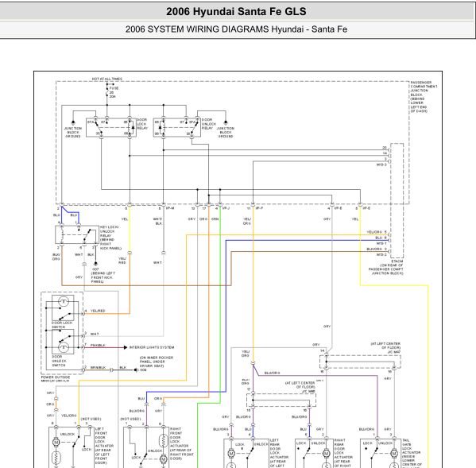Image resolution: width=476 pixels, height=468 pixels.
Task: Click the 'BRN/BLK' wire label
Action: coord(98,367)
